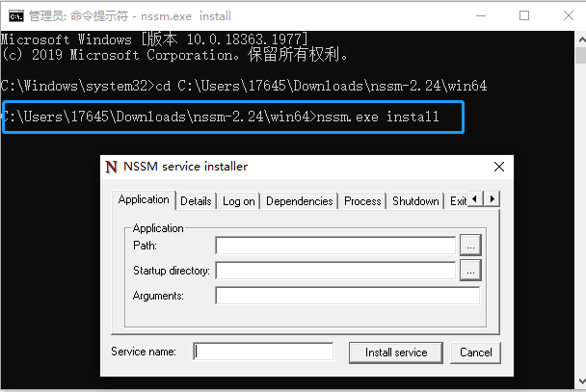Screen dimensions: 586x392
Task: Click the NSSM red N logo icon
Action: click(x=112, y=167)
